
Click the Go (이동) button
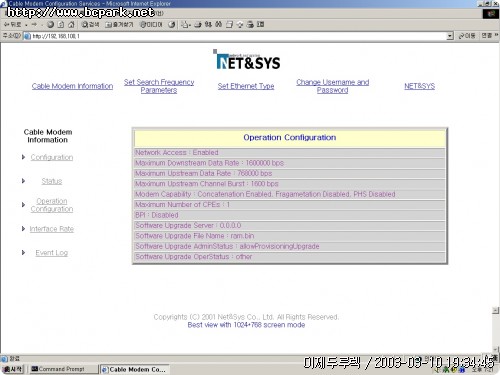[467, 36]
